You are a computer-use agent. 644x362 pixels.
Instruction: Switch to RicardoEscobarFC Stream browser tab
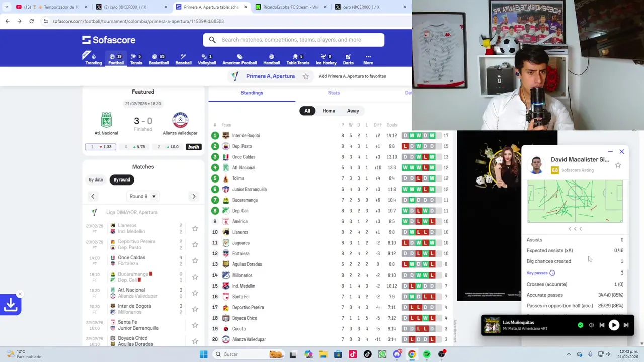click(x=291, y=7)
